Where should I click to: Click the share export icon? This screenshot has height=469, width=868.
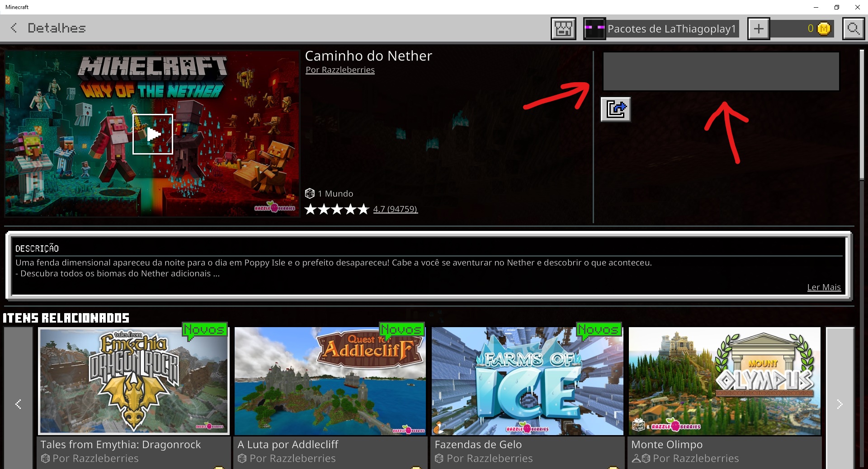click(x=616, y=109)
